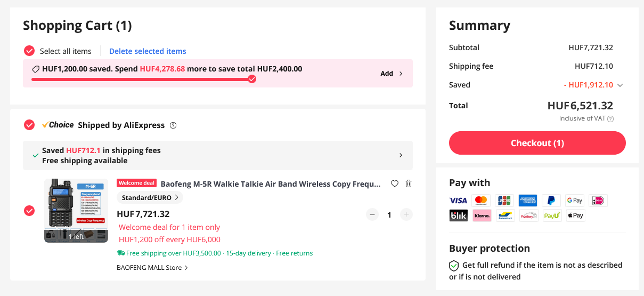This screenshot has height=296, width=644.
Task: Open the Standard/EURO variant selector
Action: pos(150,198)
